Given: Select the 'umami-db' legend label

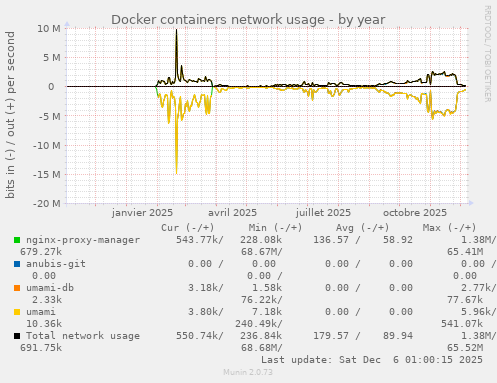Looking at the screenshot, I should [50, 288].
